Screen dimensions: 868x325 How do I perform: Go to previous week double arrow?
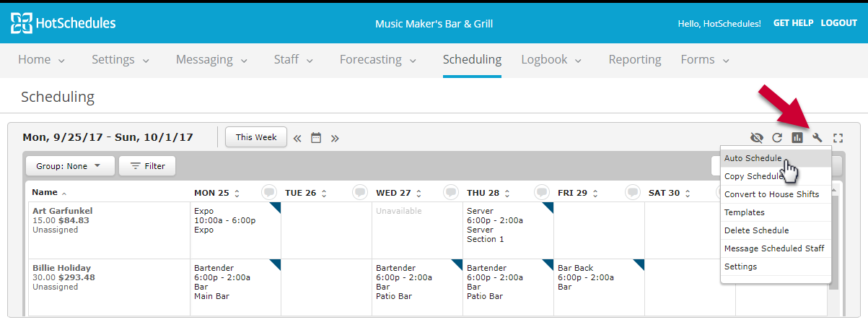click(x=297, y=138)
